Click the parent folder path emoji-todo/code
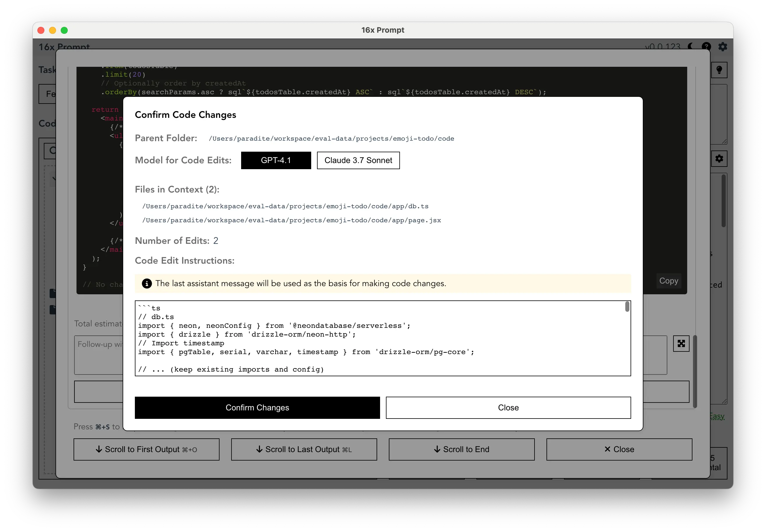 [x=331, y=139]
